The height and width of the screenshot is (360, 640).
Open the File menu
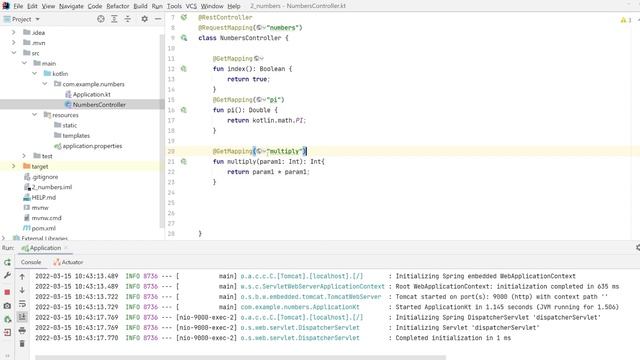pos(18,6)
